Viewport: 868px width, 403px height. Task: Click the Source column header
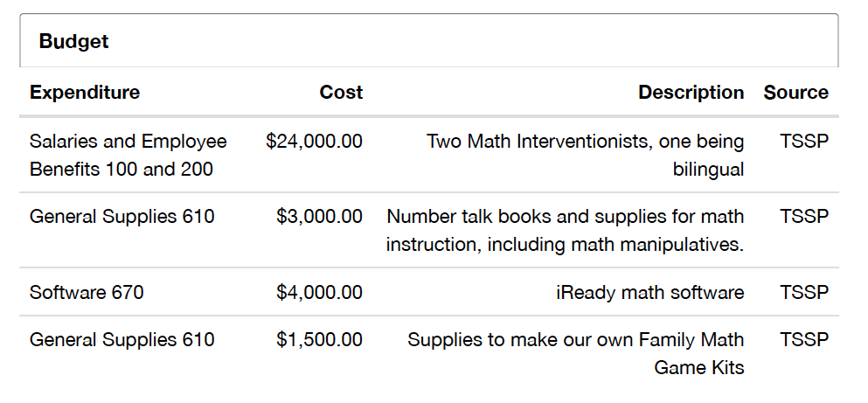tap(796, 92)
